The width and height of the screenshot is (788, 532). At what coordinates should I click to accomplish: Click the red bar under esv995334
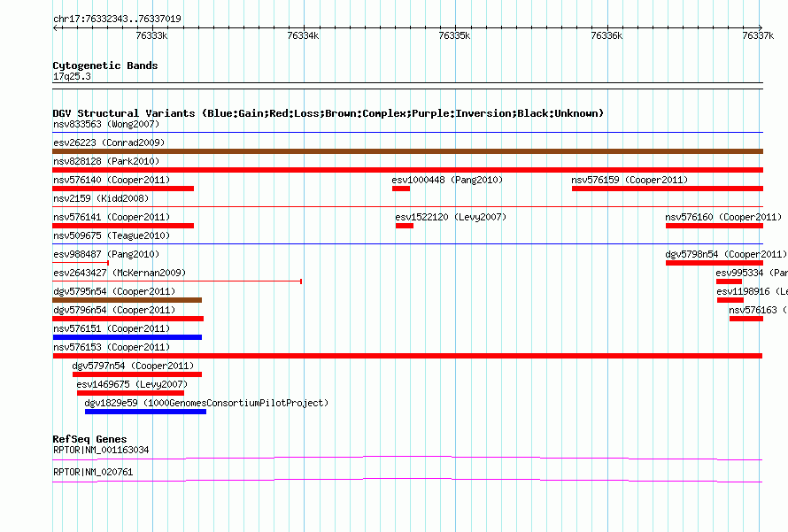(x=730, y=281)
